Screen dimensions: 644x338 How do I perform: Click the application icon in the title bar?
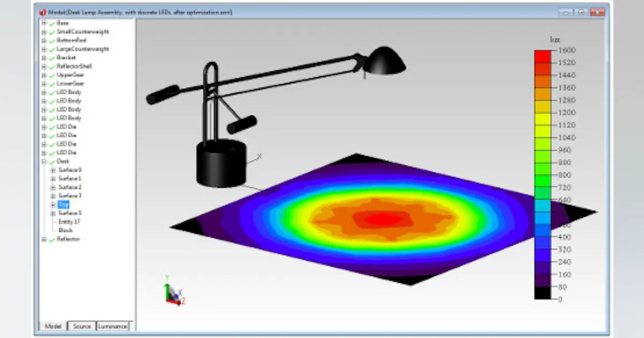(43, 12)
